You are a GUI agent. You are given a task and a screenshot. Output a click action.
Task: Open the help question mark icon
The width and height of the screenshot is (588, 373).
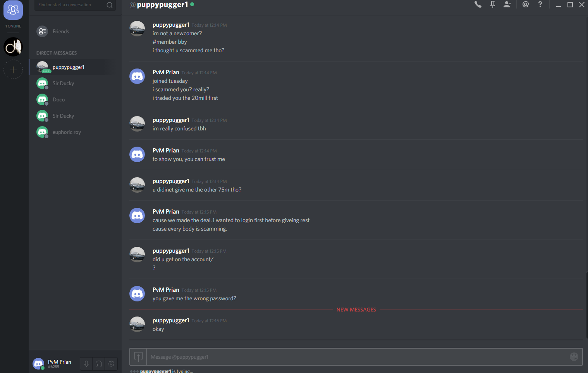[x=540, y=5]
